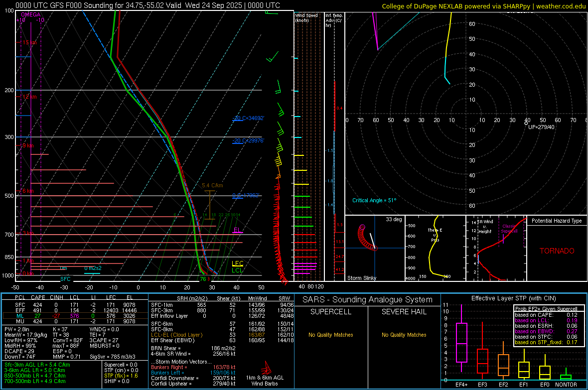Click No Quality Matches under SEVERE HAIL

click(404, 335)
